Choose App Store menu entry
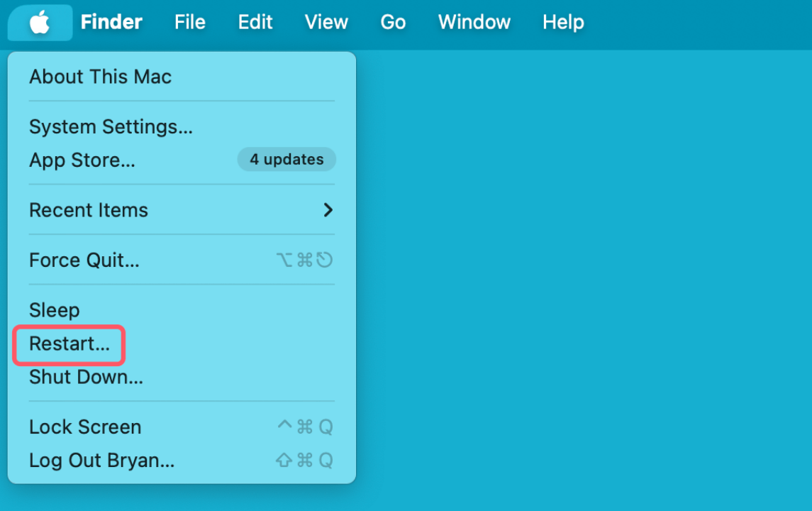 [82, 160]
